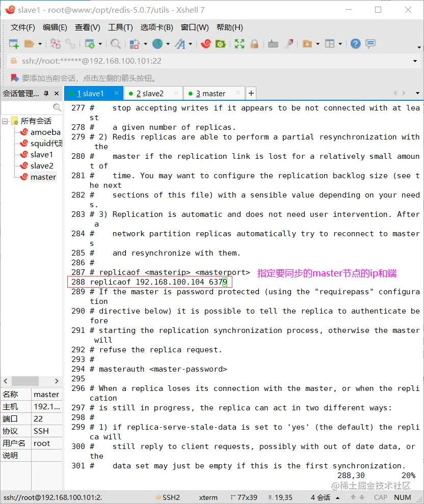Click the Find magnifier toolbar icon
The image size is (424, 504).
tap(116, 44)
